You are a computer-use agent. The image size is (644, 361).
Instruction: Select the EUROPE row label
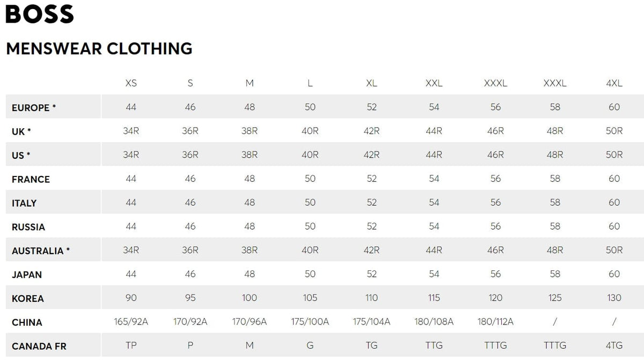point(34,107)
